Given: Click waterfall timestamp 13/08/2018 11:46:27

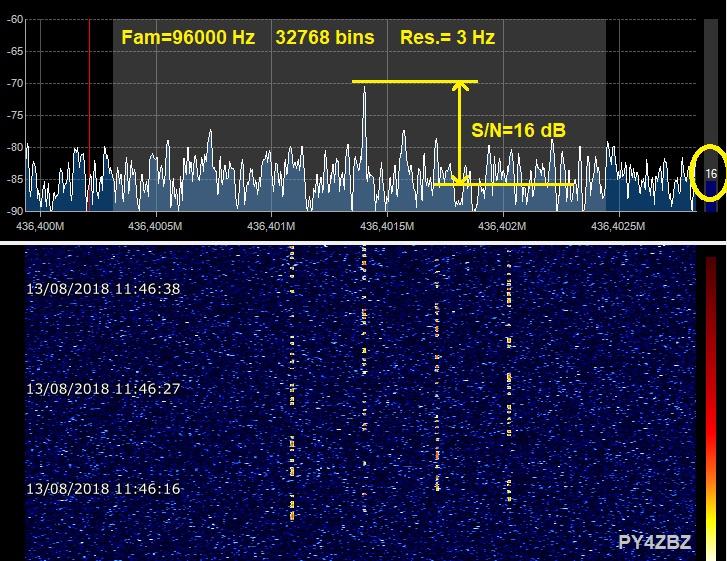Looking at the screenshot, I should (103, 389).
